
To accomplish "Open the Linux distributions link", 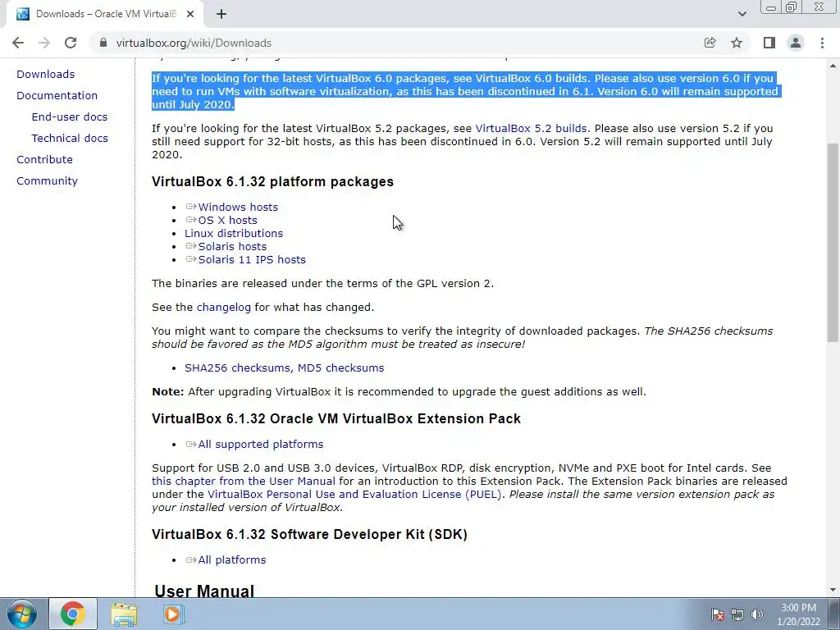I will pos(234,234).
